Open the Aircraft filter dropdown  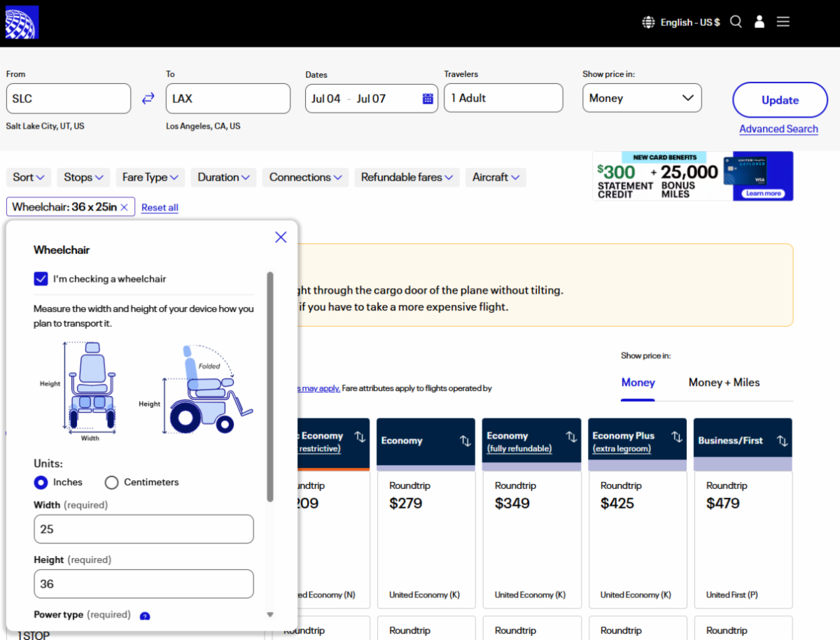[496, 178]
